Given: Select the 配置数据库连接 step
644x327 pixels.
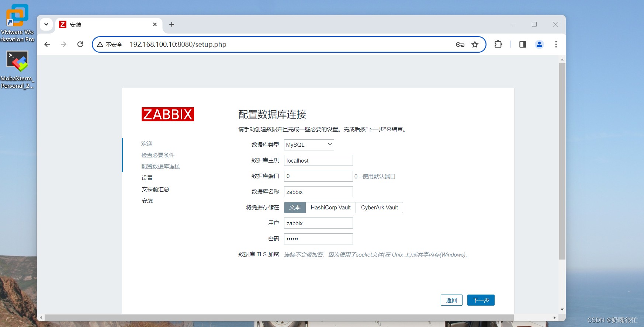Looking at the screenshot, I should click(x=161, y=167).
